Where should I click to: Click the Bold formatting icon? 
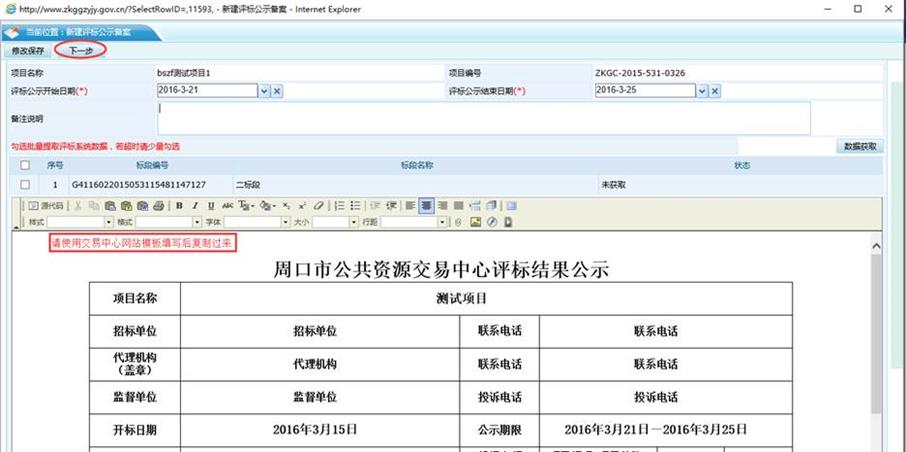click(180, 206)
